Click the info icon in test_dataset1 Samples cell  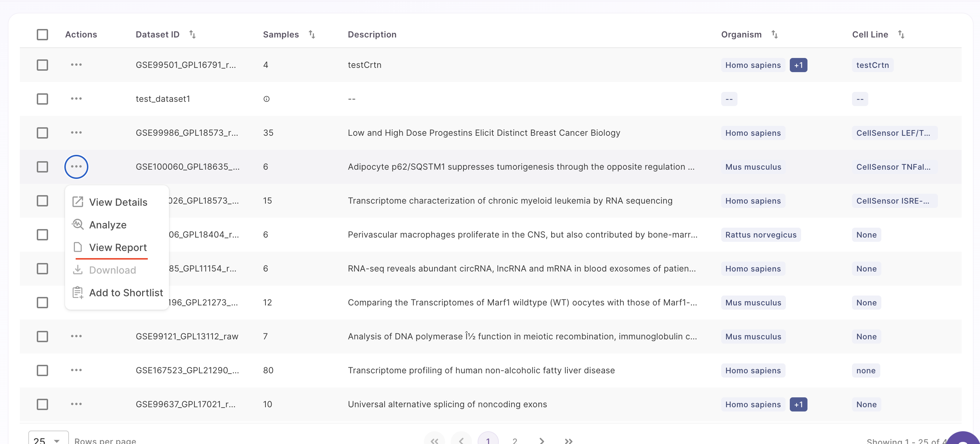tap(266, 99)
